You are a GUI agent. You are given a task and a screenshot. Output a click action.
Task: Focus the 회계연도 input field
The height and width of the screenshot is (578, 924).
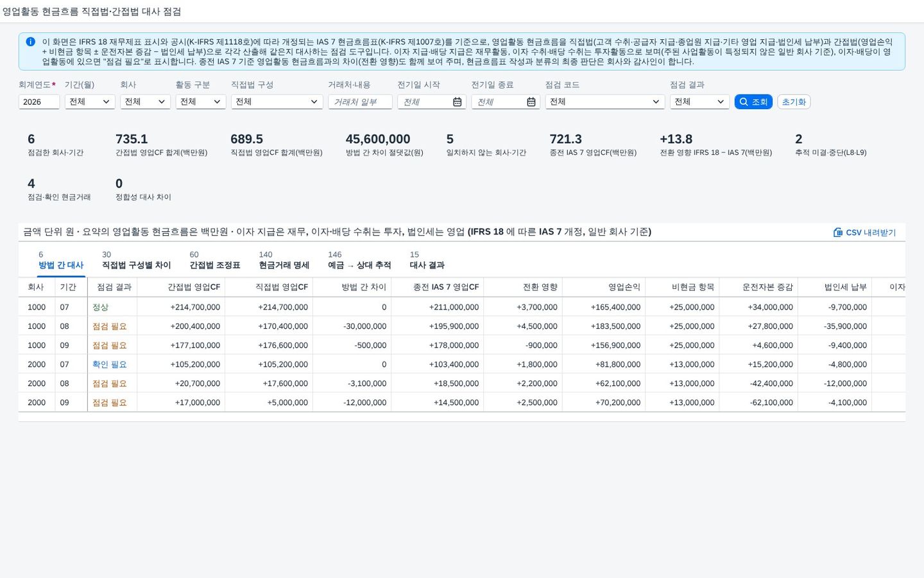tap(39, 102)
